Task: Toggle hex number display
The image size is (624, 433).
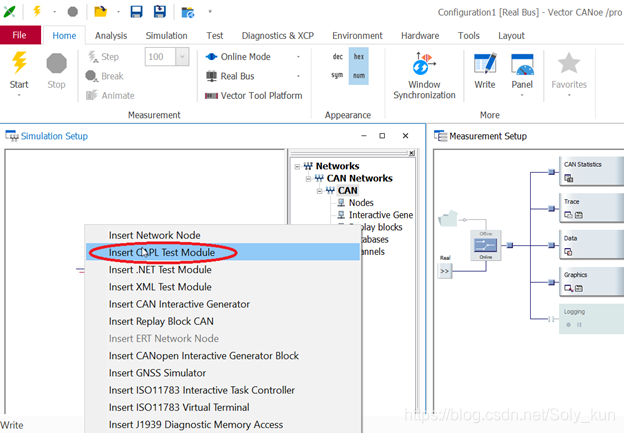Action: 359,57
